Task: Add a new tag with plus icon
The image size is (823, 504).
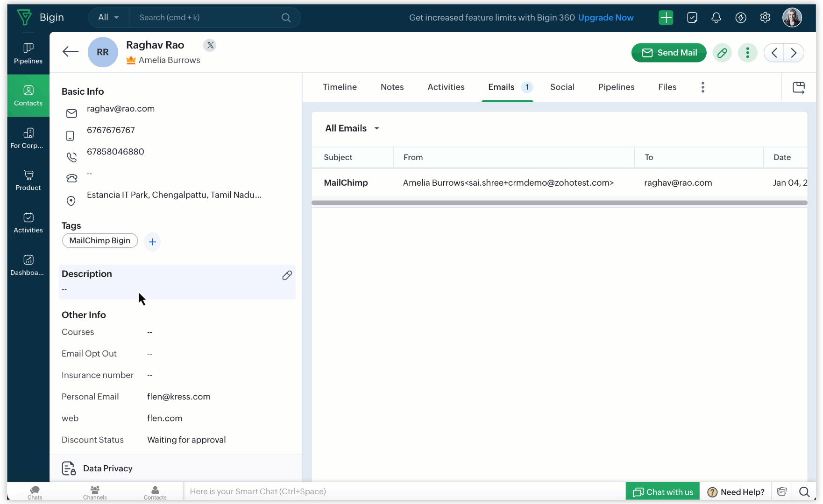Action: click(152, 242)
